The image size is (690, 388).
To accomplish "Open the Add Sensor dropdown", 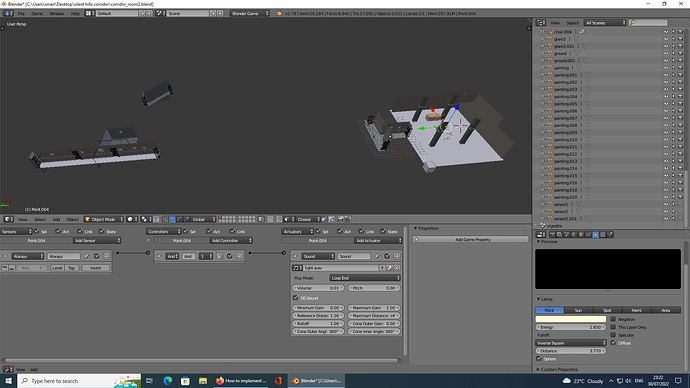I will (97, 241).
